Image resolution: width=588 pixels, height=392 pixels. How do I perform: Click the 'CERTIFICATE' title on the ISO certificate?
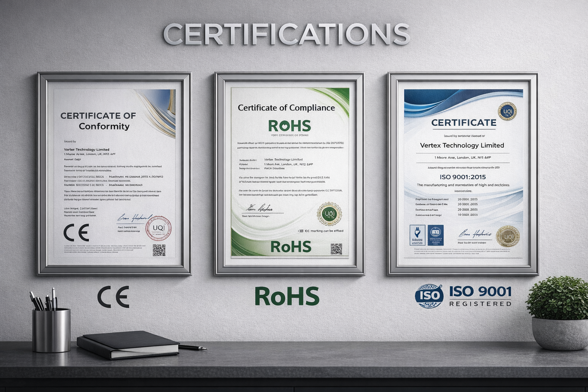pos(464,123)
